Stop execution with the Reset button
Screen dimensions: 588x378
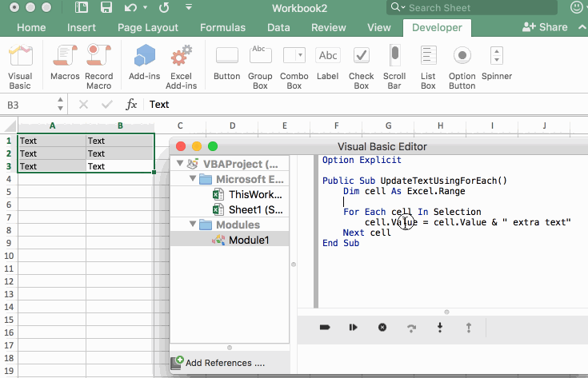382,328
